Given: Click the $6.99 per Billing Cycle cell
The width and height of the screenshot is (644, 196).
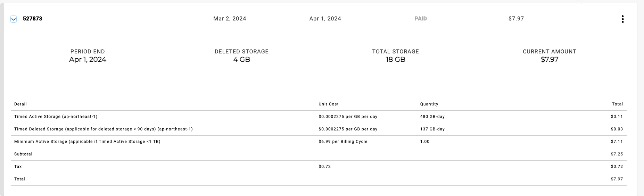Looking at the screenshot, I should click(343, 142).
